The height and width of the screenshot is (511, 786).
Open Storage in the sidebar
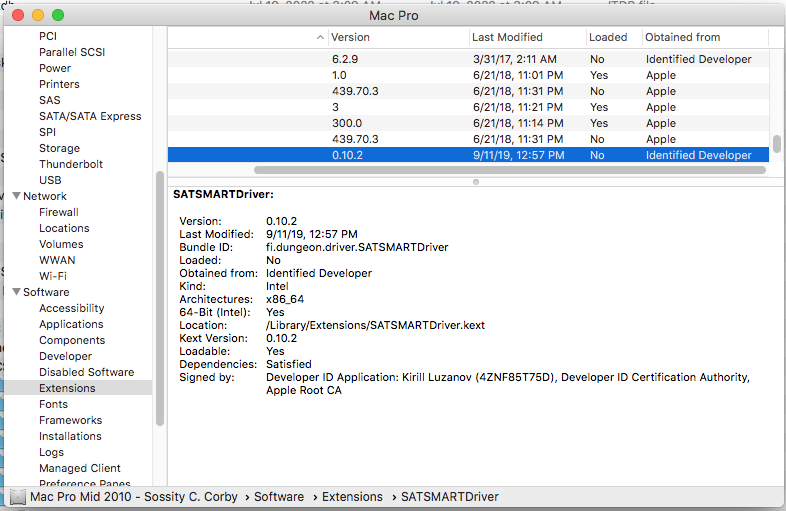click(x=60, y=148)
